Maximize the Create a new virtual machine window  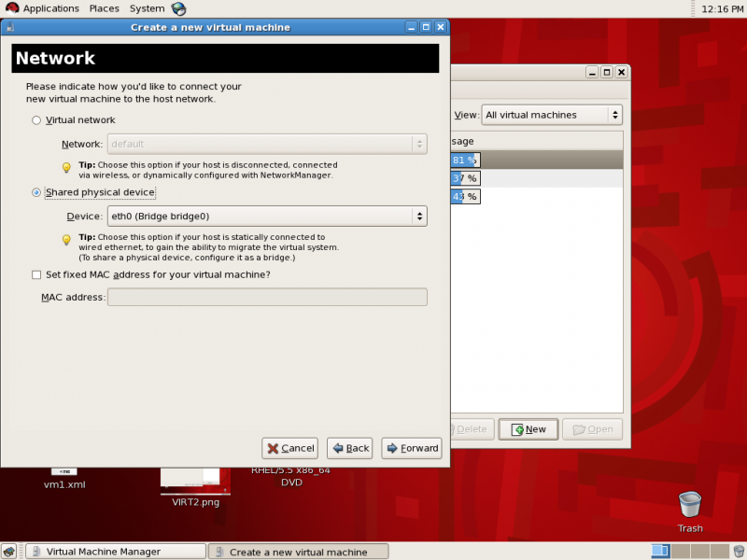[426, 27]
